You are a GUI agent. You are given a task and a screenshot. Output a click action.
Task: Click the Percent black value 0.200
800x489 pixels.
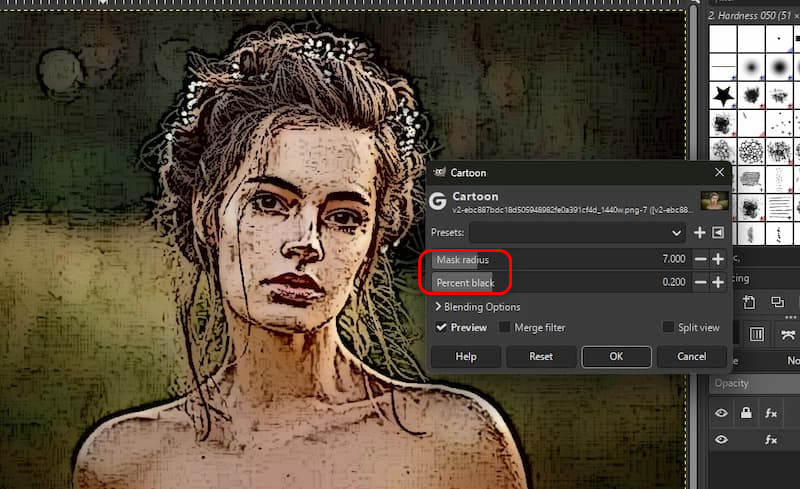tap(674, 282)
